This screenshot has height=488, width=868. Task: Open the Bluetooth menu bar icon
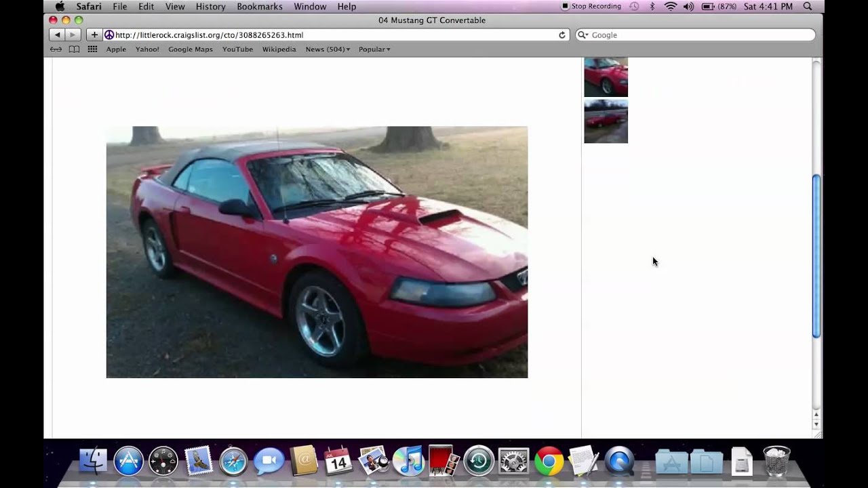point(652,6)
